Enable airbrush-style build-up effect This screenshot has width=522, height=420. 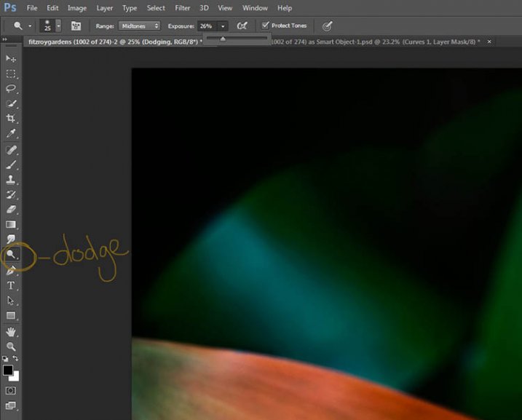[x=242, y=25]
